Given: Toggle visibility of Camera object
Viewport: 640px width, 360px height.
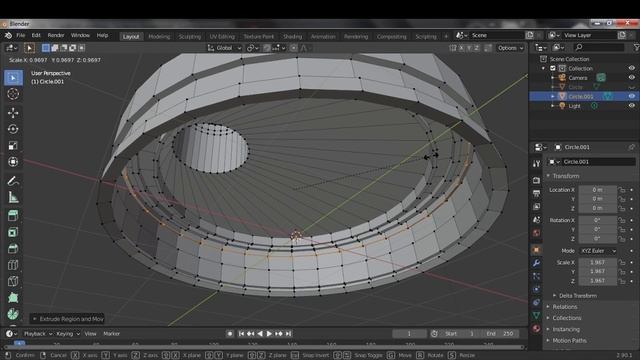Looking at the screenshot, I should [631, 78].
